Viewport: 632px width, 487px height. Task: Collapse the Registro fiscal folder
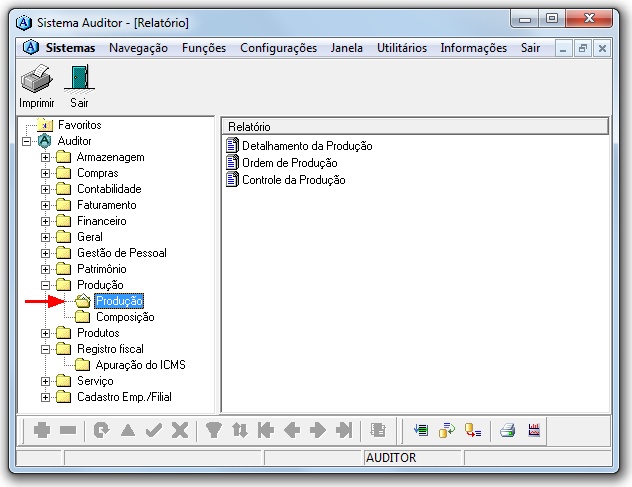click(45, 349)
